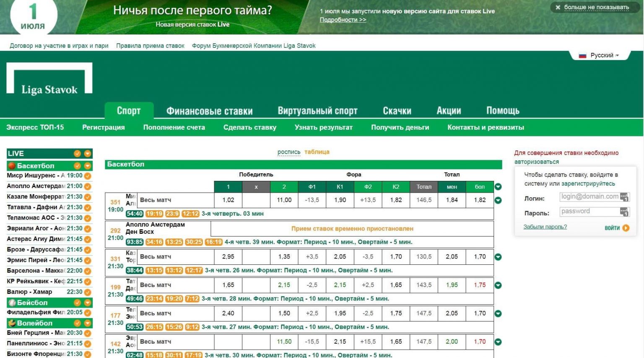Switch view to таблица
The image size is (644, 358).
317,152
